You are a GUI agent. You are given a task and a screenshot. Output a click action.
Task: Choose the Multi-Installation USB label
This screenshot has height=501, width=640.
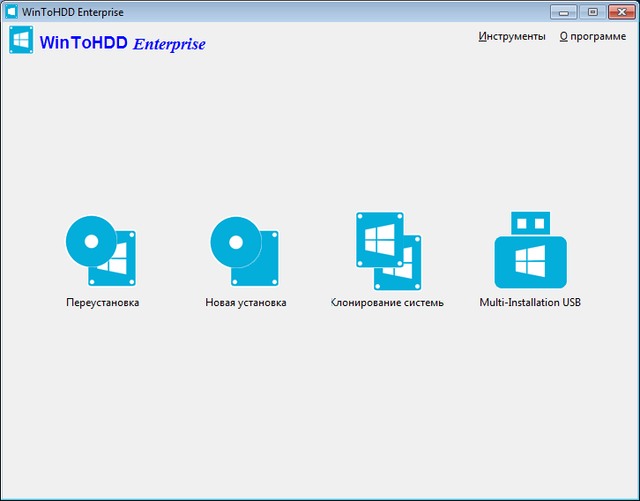pyautogui.click(x=530, y=302)
